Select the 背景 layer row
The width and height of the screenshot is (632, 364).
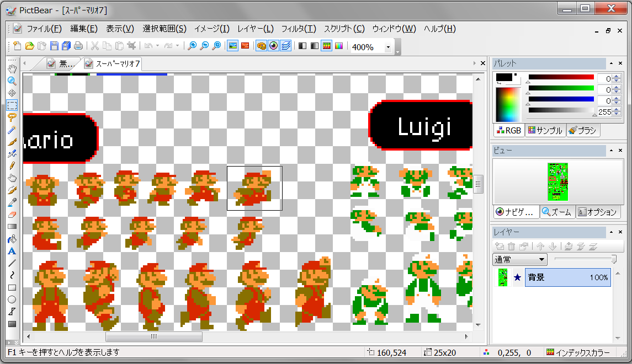click(567, 277)
